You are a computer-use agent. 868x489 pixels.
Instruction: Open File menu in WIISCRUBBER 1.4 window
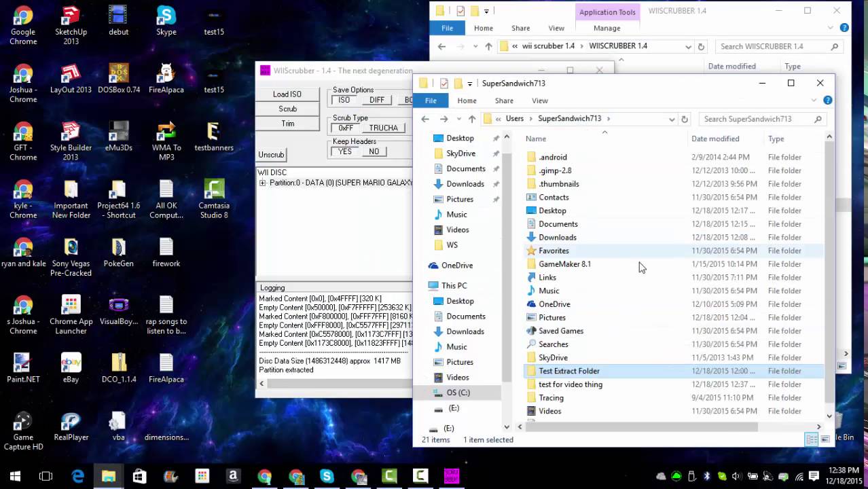coord(447,28)
